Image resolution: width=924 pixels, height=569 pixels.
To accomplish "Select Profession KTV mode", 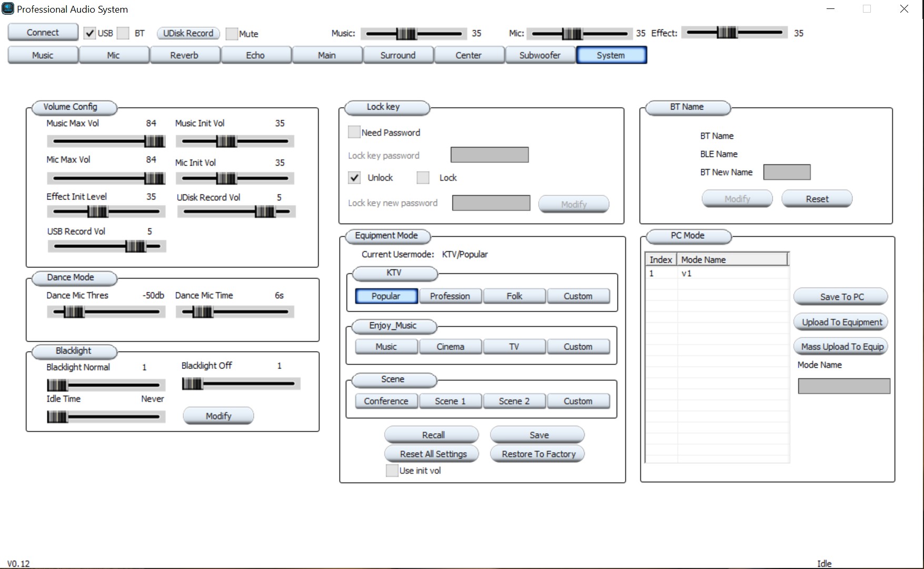I will pyautogui.click(x=450, y=296).
